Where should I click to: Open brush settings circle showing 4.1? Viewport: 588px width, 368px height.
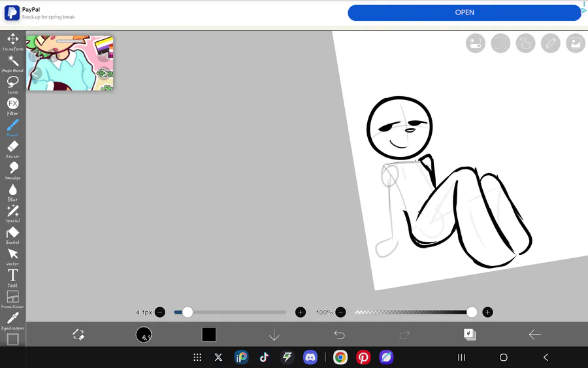pyautogui.click(x=144, y=334)
